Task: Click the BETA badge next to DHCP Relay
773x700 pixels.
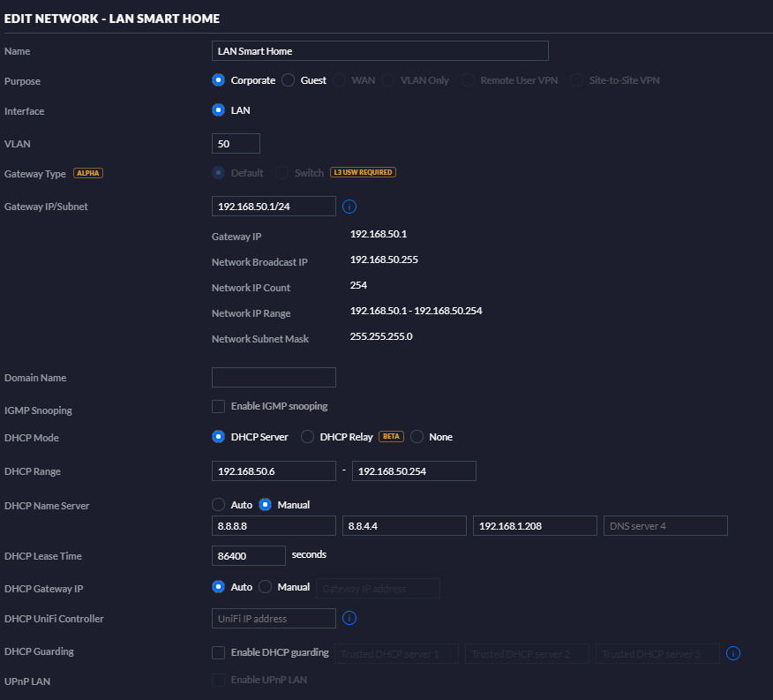Action: 391,437
